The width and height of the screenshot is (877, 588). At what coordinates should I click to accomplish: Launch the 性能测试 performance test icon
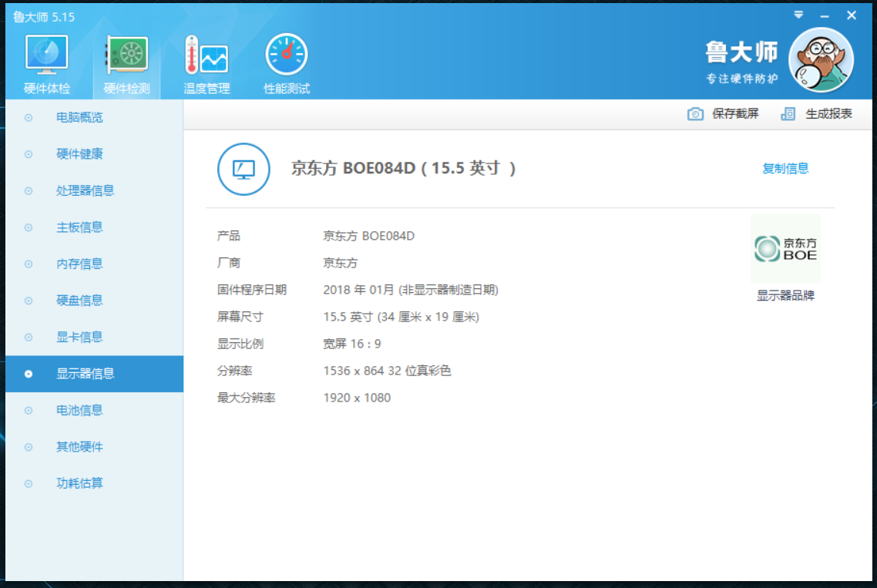287,54
